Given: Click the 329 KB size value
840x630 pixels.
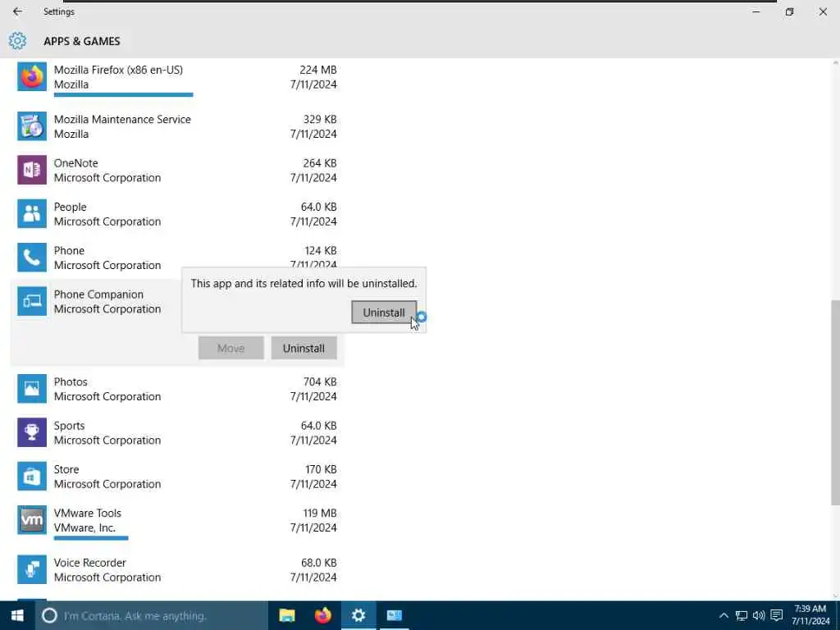Looking at the screenshot, I should [x=320, y=119].
